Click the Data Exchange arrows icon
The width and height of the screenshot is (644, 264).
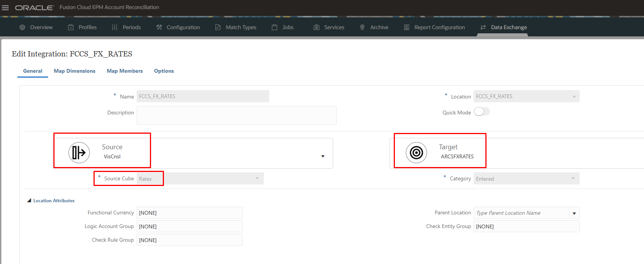[x=483, y=27]
